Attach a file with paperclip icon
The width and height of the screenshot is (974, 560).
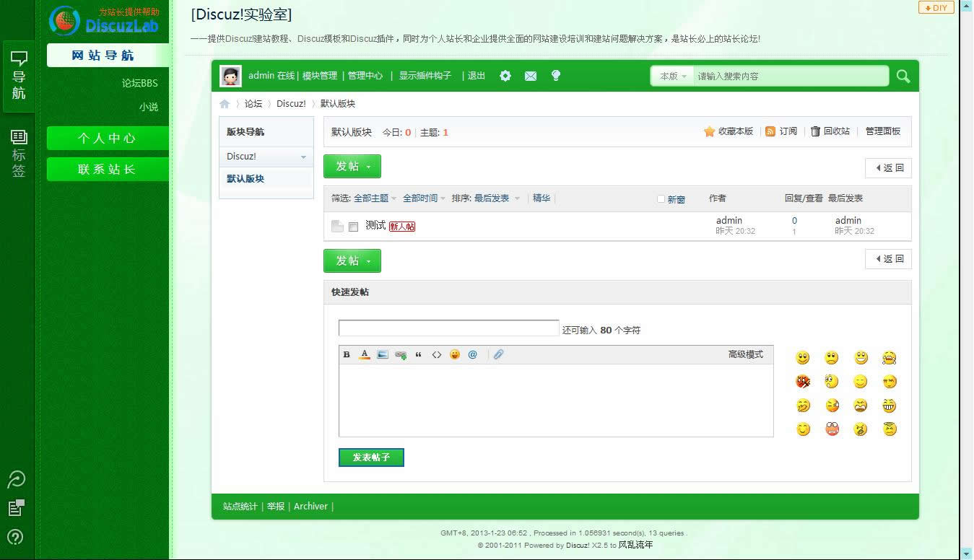(x=498, y=354)
